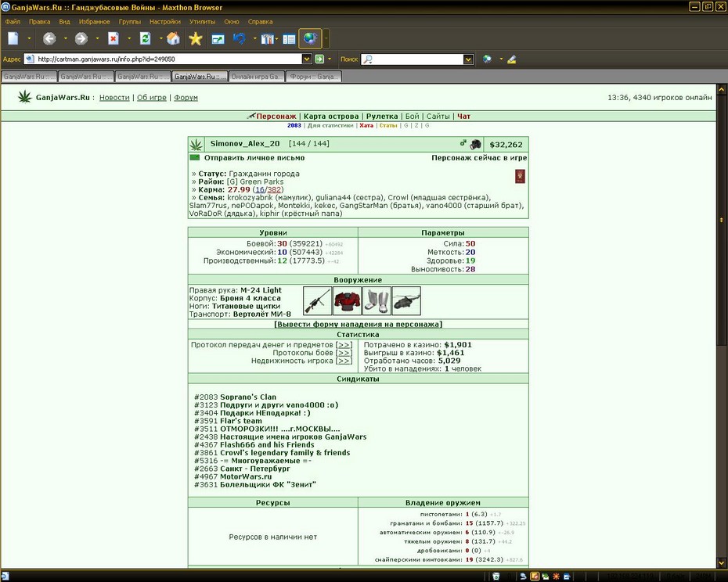Expand the address bar dropdown arrow
Image resolution: width=728 pixels, height=582 pixels.
pos(306,59)
